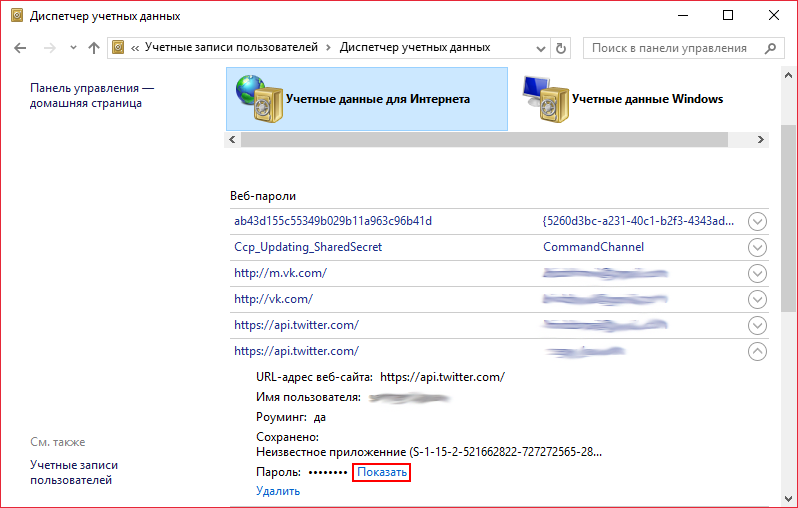This screenshot has width=798, height=508.
Task: Expand the first api.twitter.com entry chevron
Action: click(757, 325)
